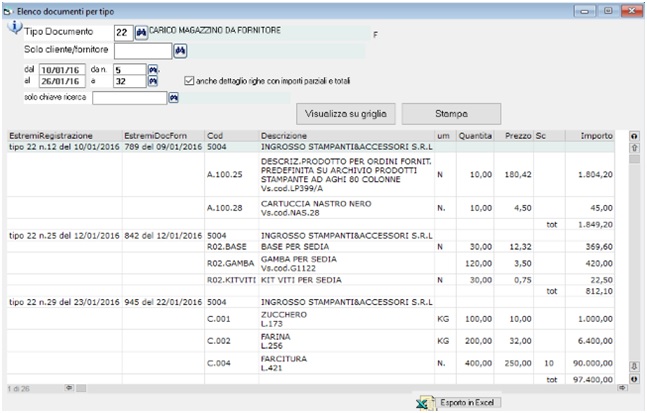Click the info icon beside Tipo Documento
Screen dimensions: 647x413
click(x=15, y=27)
